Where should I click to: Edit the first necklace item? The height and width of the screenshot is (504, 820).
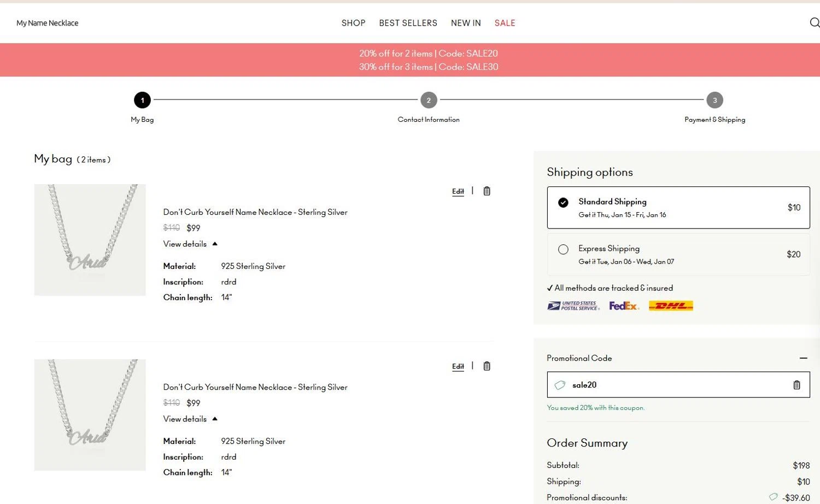(458, 191)
